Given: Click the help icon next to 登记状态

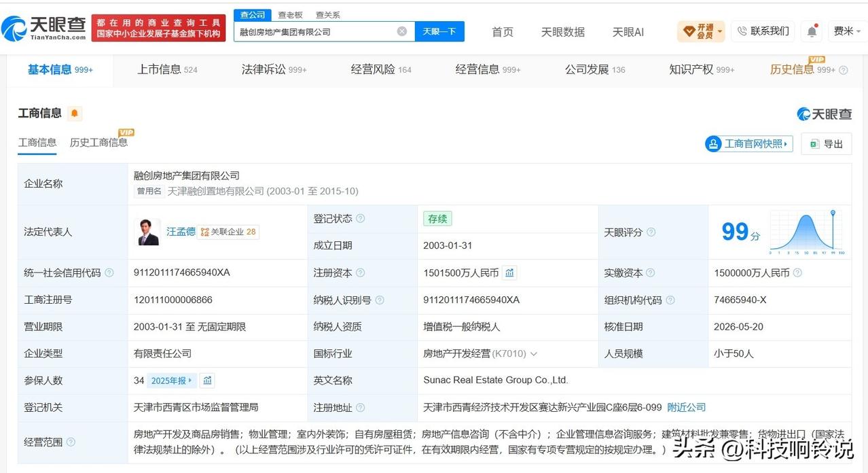Looking at the screenshot, I should [x=361, y=219].
